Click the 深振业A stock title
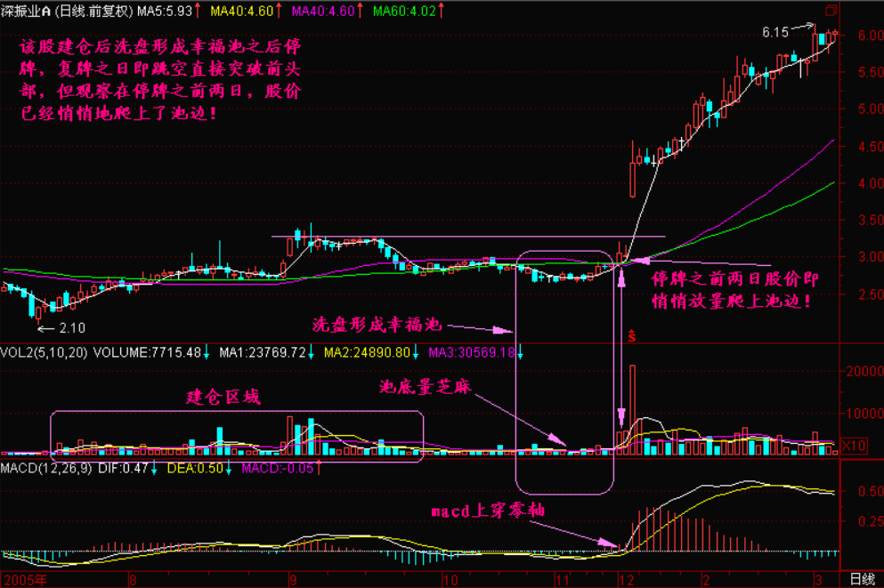Image resolution: width=884 pixels, height=588 pixels. 29,12
